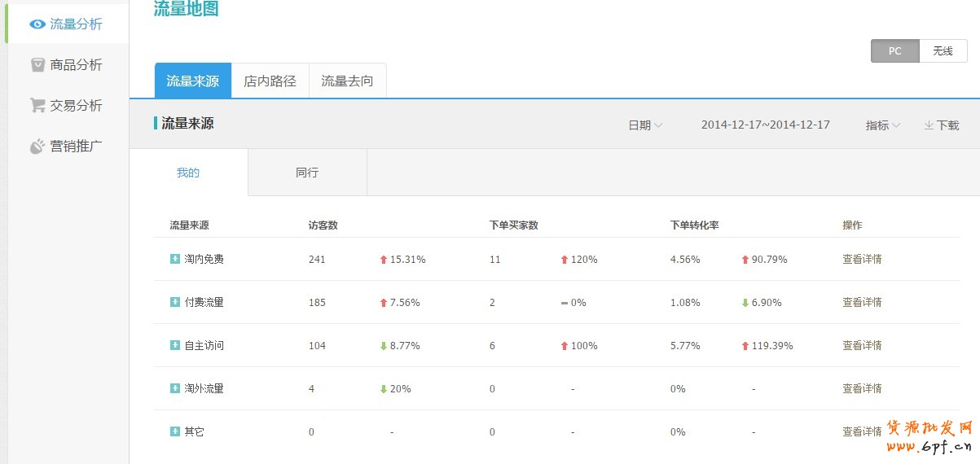
Task: Expand the 淘内免费 row with plus icon
Action: click(174, 259)
